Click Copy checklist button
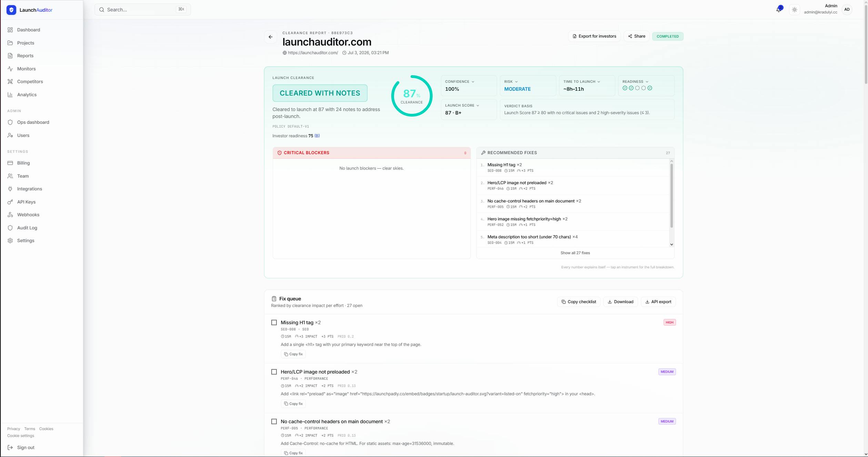Viewport: 868px width, 457px height. pos(579,302)
